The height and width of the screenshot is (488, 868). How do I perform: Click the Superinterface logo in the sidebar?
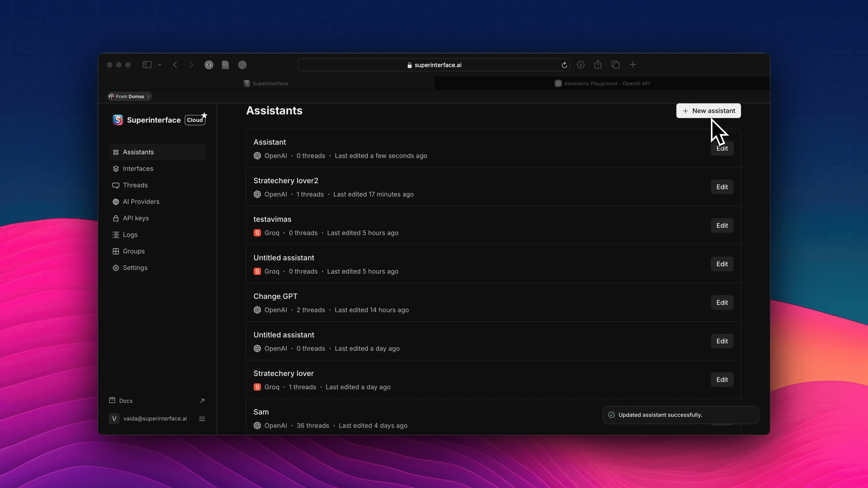(x=118, y=120)
